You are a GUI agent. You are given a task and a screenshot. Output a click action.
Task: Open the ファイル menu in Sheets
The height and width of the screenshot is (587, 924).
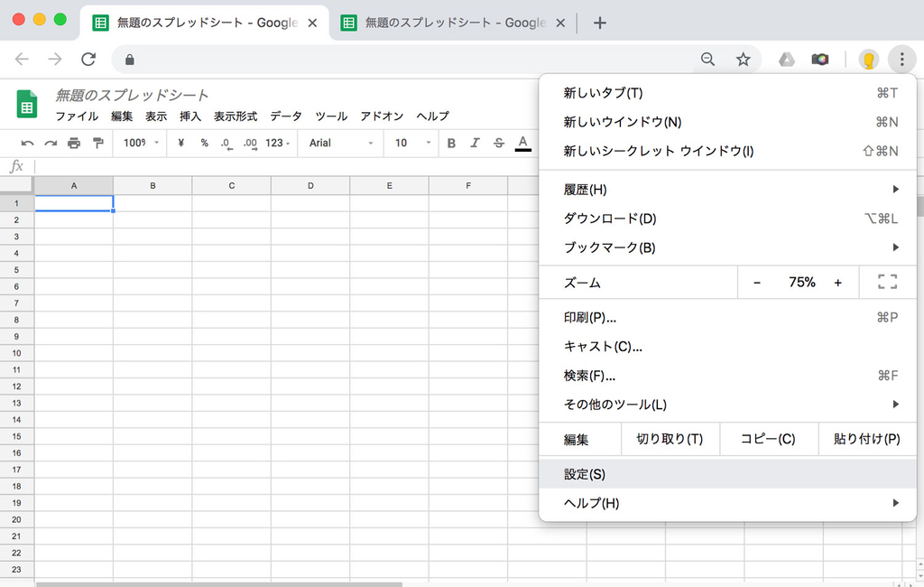[77, 116]
